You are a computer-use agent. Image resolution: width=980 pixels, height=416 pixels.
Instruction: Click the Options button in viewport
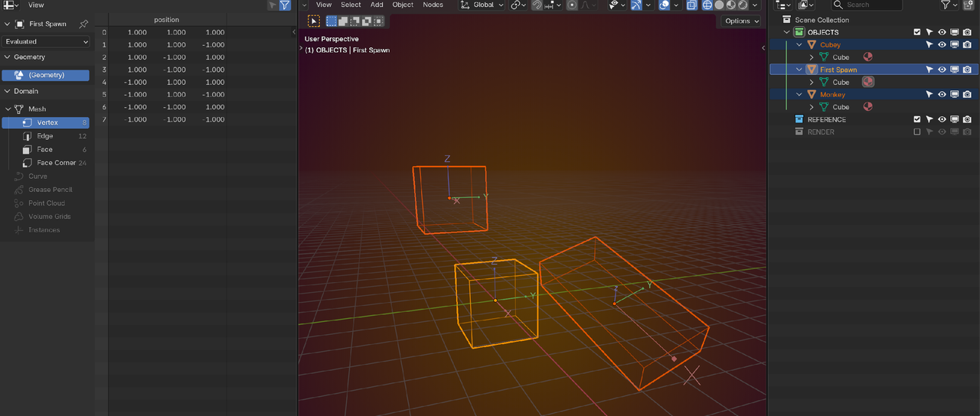point(741,21)
